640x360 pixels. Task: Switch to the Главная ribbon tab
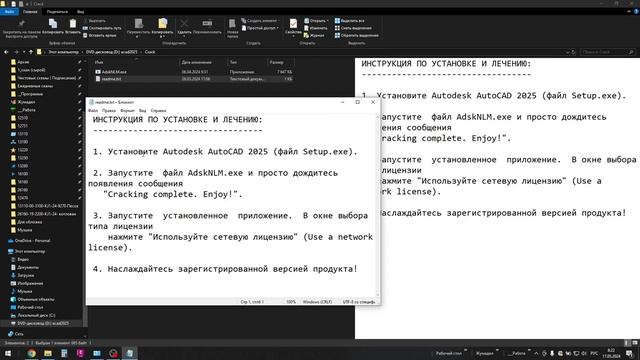[x=30, y=12]
